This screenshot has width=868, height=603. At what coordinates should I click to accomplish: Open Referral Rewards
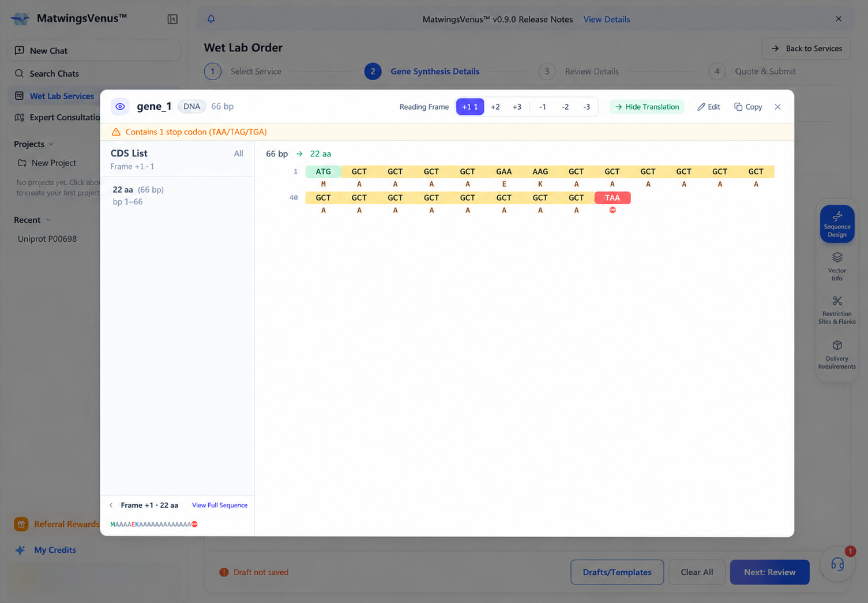pos(58,524)
